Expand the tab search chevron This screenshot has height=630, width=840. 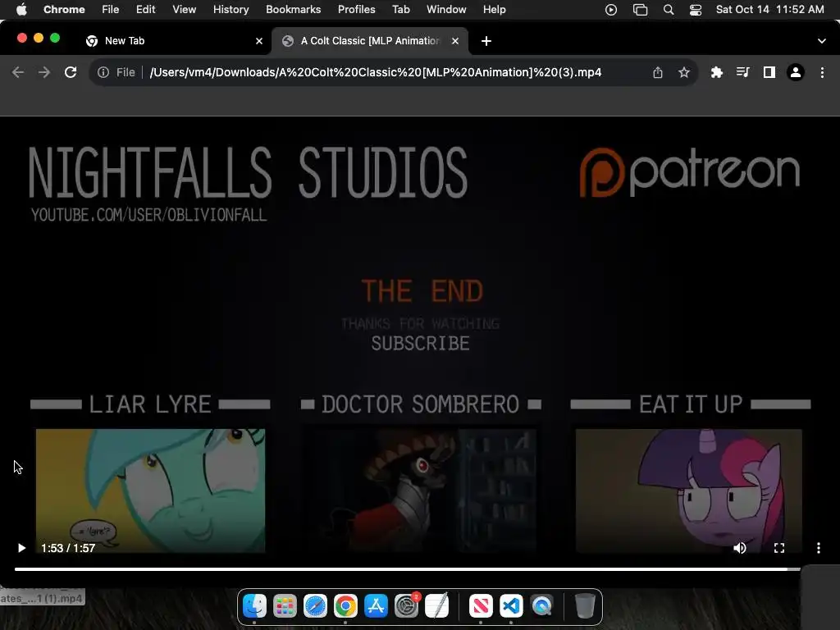tap(822, 41)
